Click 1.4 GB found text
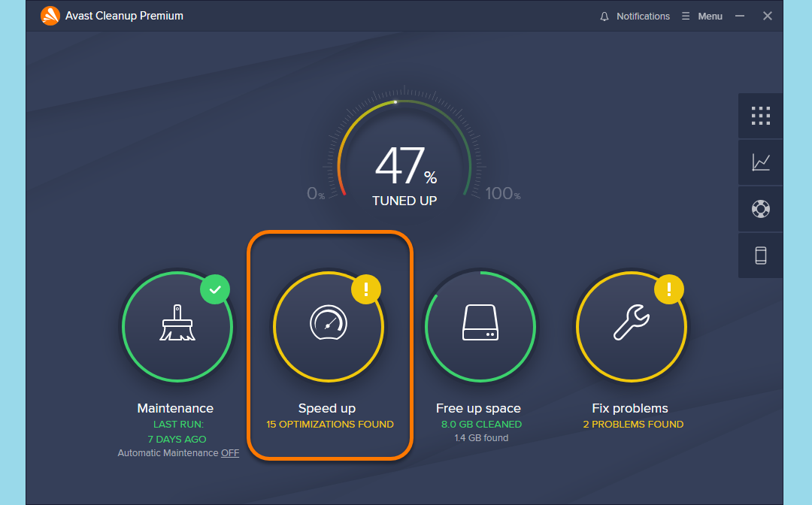Screen dimensions: 812x505 click(482, 438)
